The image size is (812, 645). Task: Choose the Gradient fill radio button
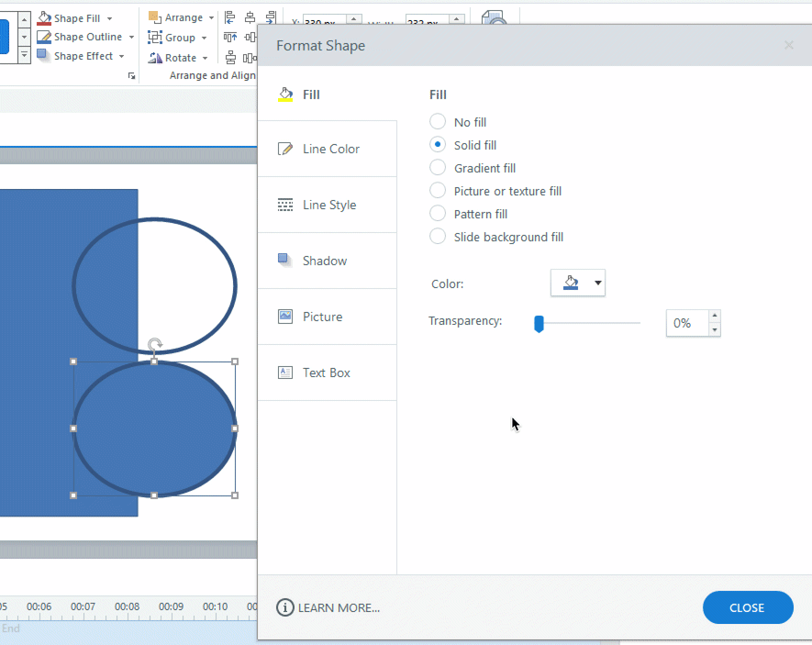coord(438,168)
